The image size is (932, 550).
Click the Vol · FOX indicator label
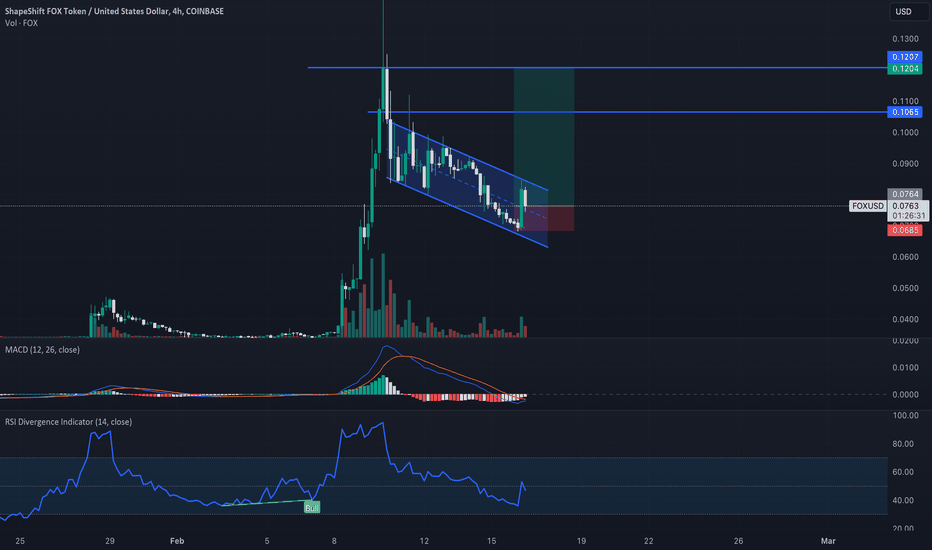click(21, 23)
